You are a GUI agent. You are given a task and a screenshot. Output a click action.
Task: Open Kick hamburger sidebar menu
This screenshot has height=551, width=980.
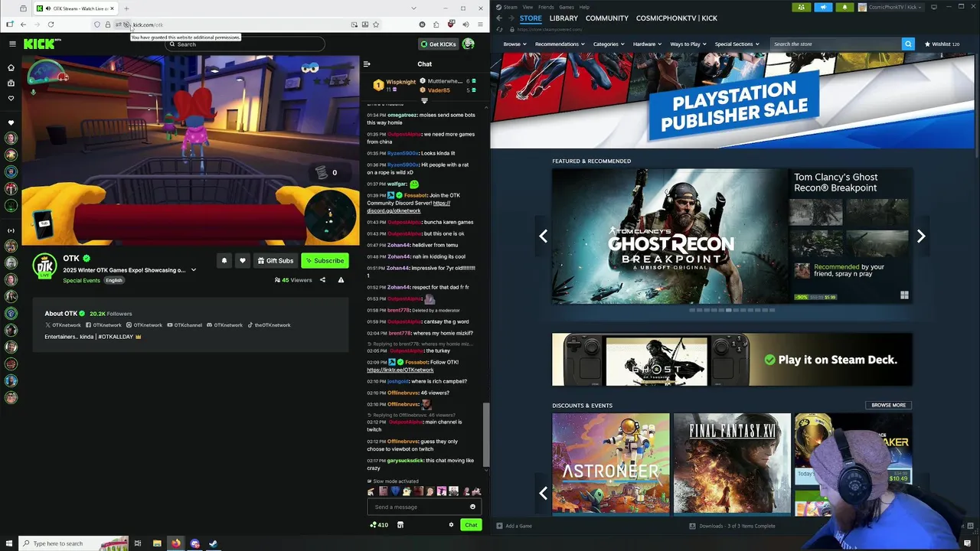[12, 44]
